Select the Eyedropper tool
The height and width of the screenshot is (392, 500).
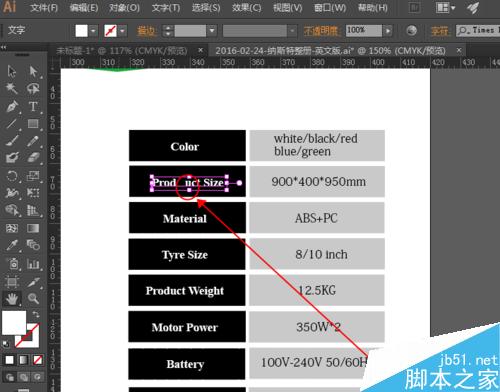coord(12,246)
